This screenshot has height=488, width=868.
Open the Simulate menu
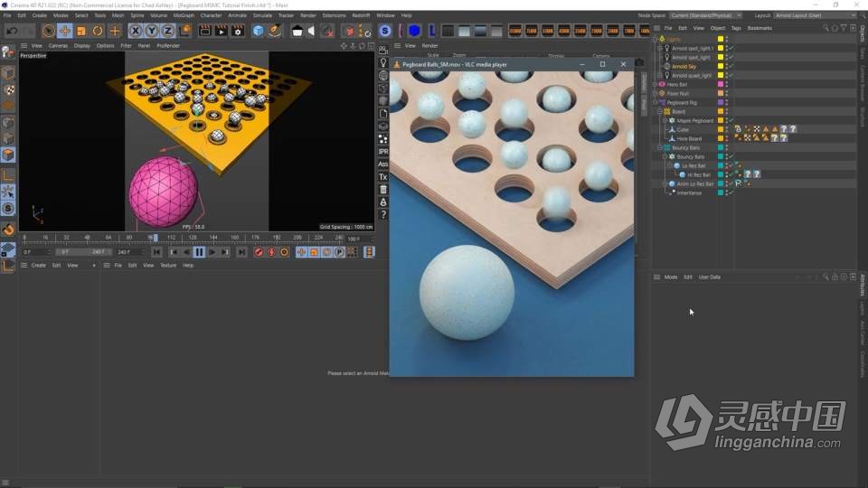pyautogui.click(x=262, y=15)
